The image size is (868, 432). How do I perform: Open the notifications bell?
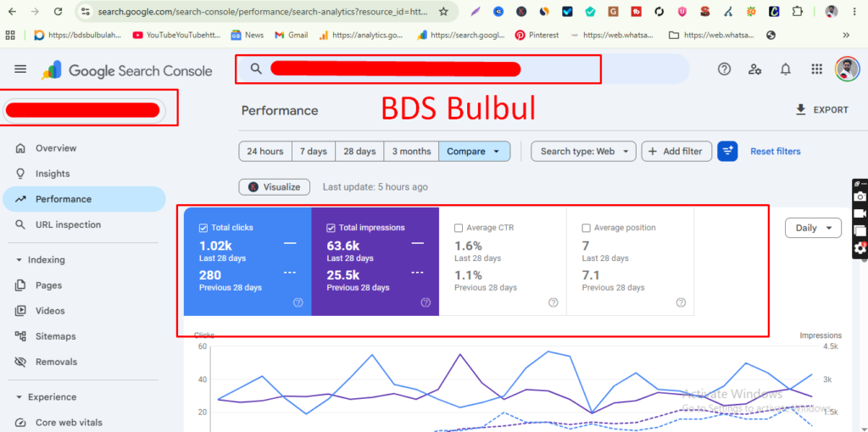(x=785, y=69)
